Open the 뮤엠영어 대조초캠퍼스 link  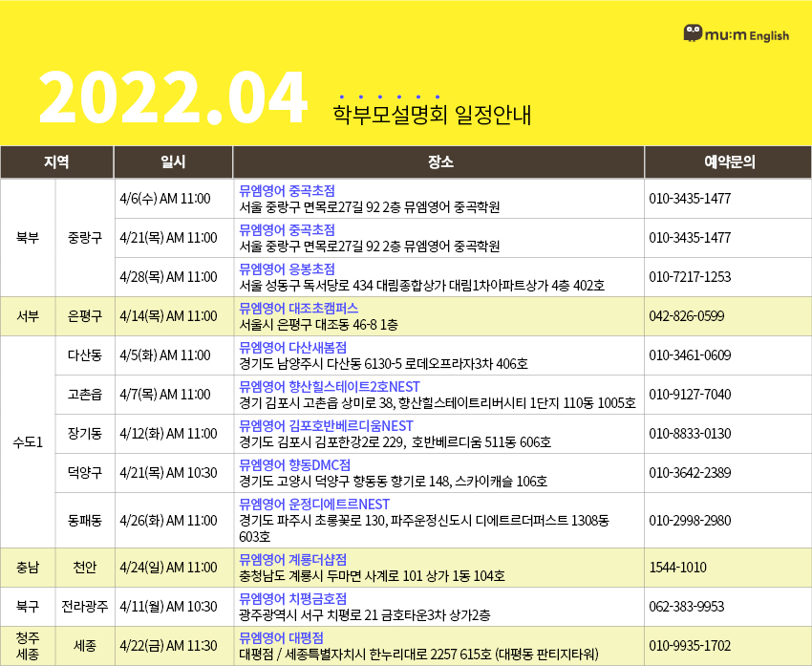(299, 308)
